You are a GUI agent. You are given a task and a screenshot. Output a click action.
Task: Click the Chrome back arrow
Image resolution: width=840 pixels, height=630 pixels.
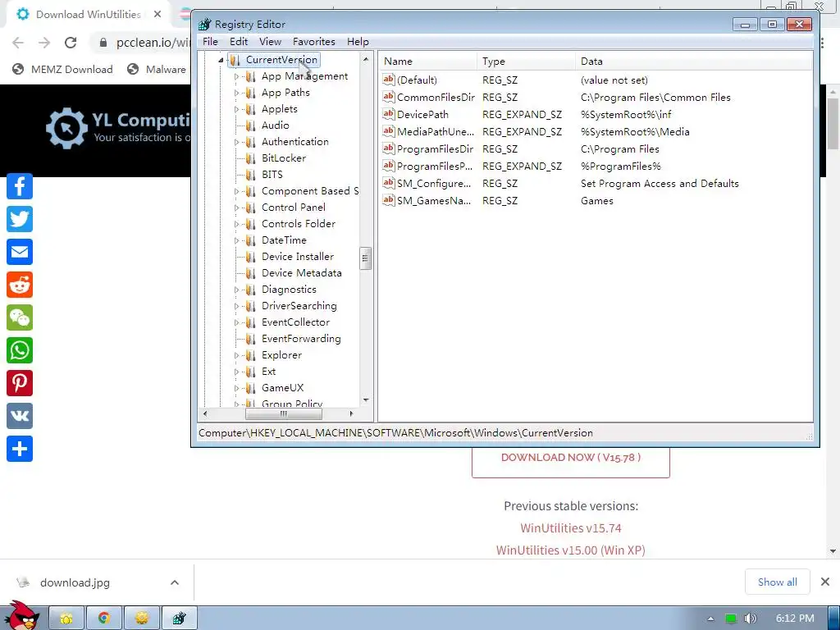pos(18,43)
